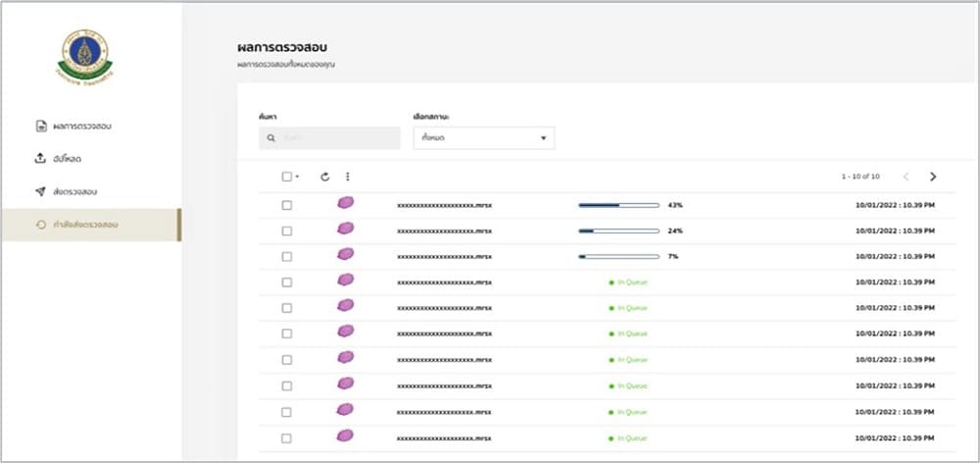Click the 43% progress bar
980x463 pixels.
pos(618,205)
